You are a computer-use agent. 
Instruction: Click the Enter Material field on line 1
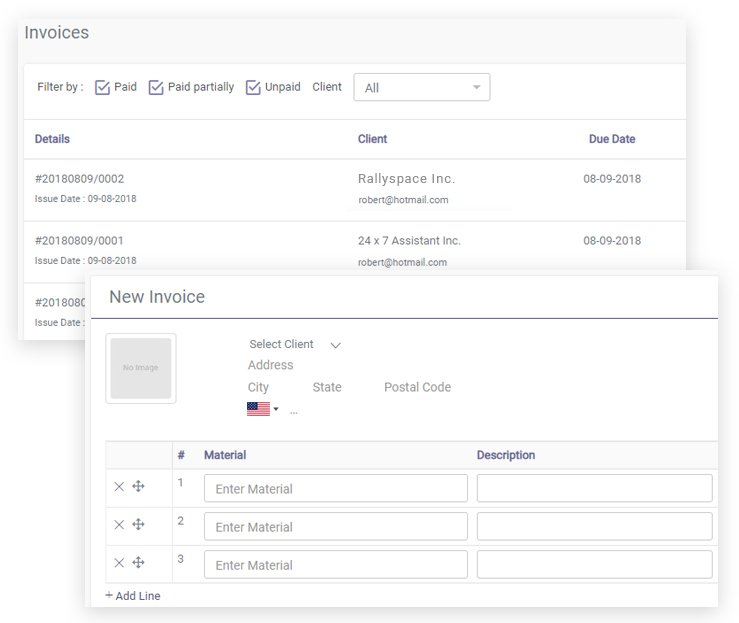(x=335, y=488)
